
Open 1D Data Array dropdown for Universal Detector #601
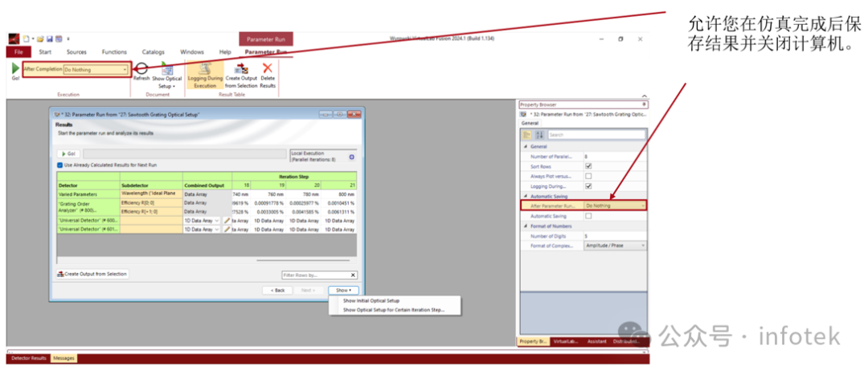(x=202, y=229)
